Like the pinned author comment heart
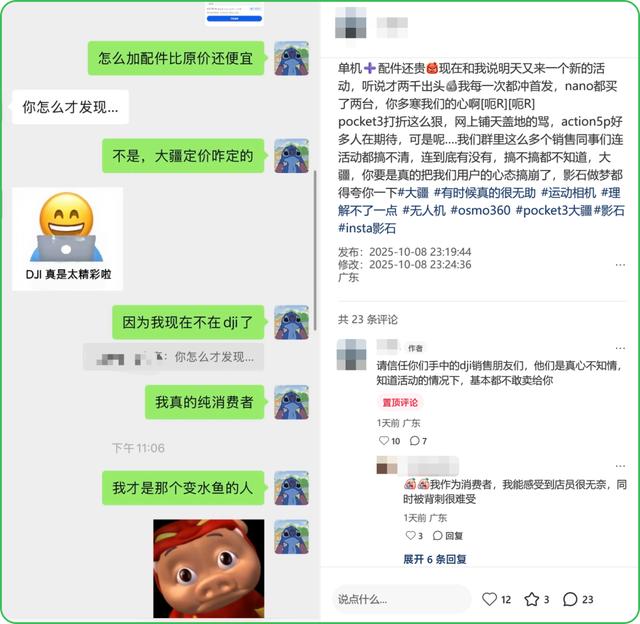640x624 pixels. click(384, 440)
